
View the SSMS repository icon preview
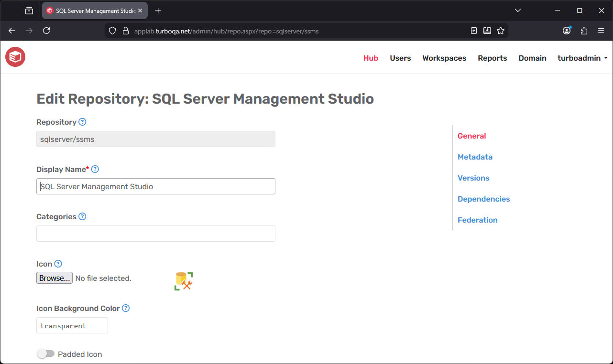184,281
